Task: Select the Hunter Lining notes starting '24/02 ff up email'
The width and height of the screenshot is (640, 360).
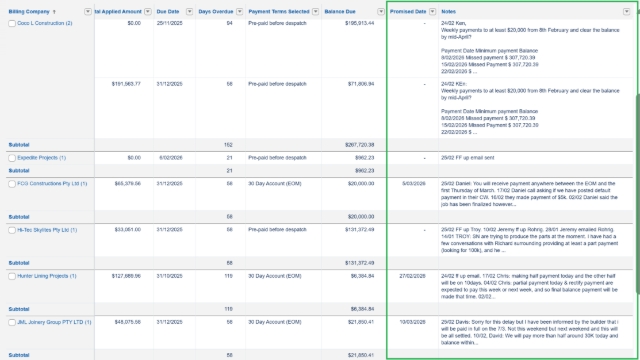Action: (x=529, y=286)
